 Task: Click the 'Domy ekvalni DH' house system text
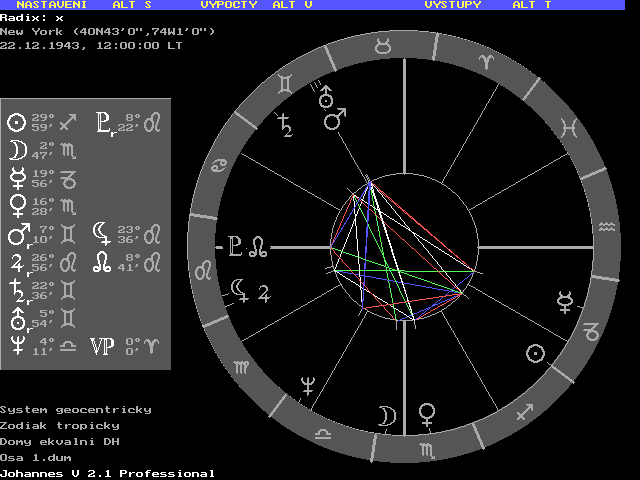[60, 441]
